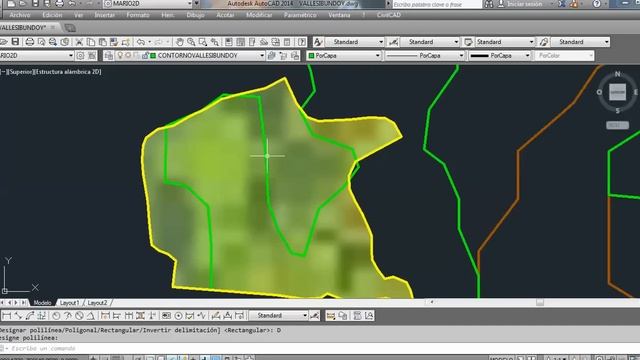Click the Paste icon in standard toolbar
This screenshot has height=360, width=640.
coord(102,42)
